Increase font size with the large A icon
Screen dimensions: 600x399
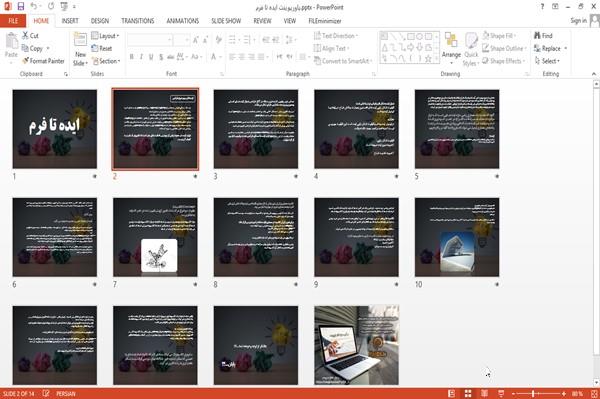click(196, 40)
